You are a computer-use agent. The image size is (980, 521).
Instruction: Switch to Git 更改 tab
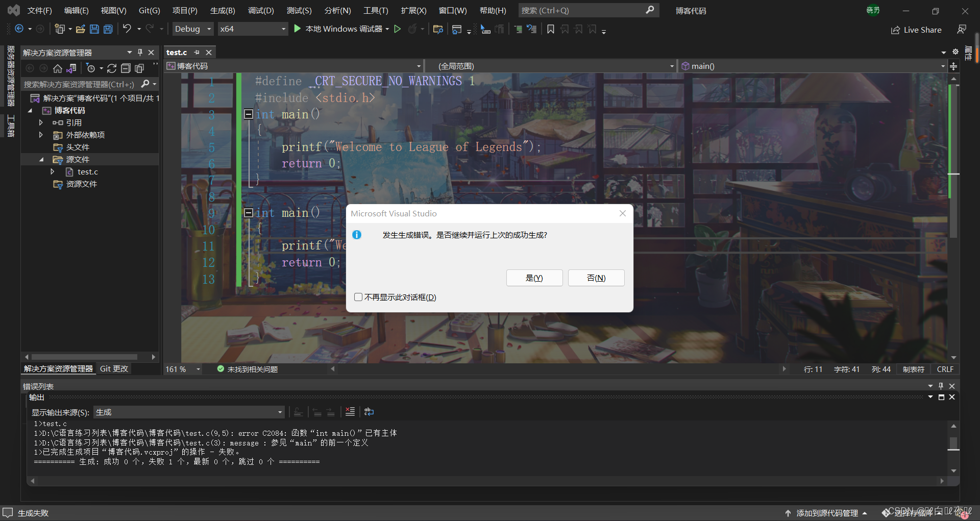coord(114,368)
